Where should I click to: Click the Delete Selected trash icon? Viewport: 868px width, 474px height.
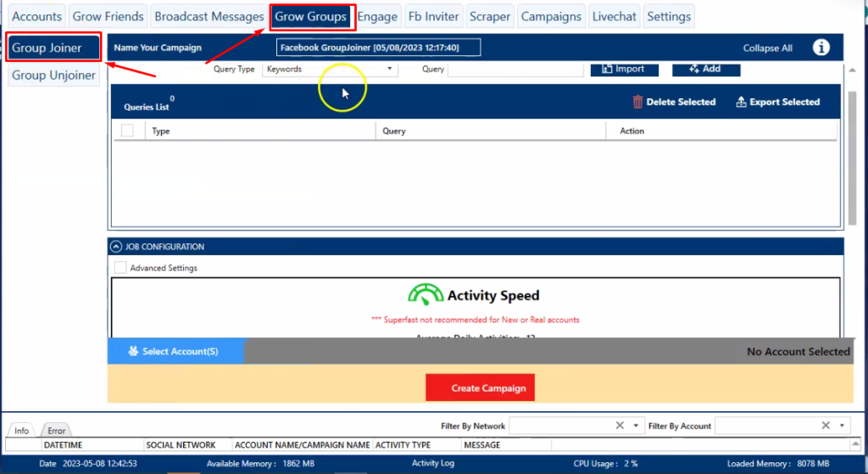click(x=637, y=102)
